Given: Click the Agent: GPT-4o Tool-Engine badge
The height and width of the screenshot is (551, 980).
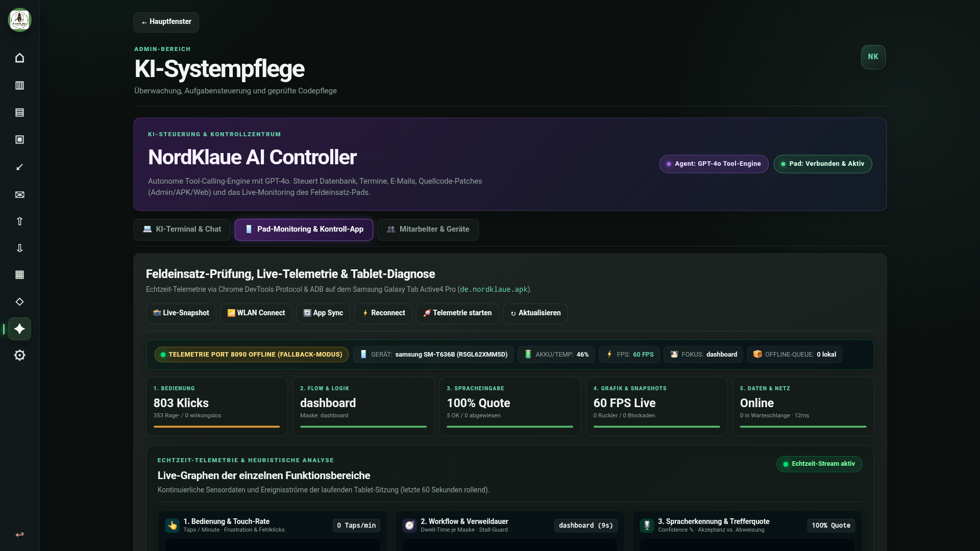Looking at the screenshot, I should click(714, 164).
